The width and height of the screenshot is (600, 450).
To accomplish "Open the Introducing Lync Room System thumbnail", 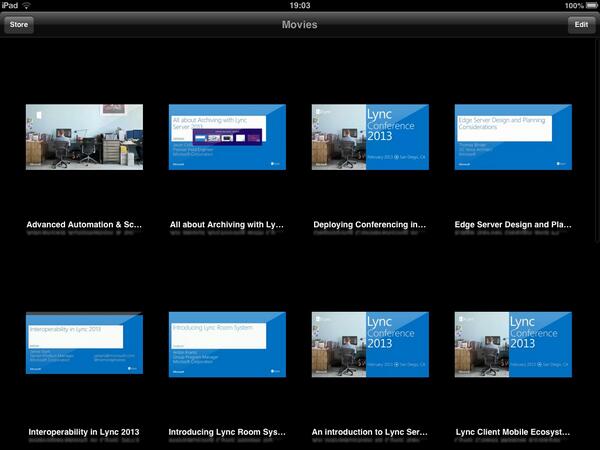I will 227,345.
